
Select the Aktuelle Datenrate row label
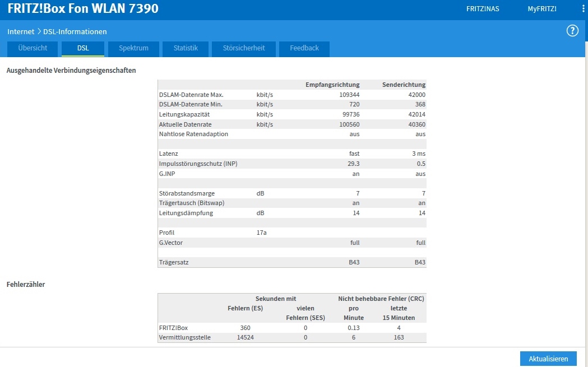185,124
